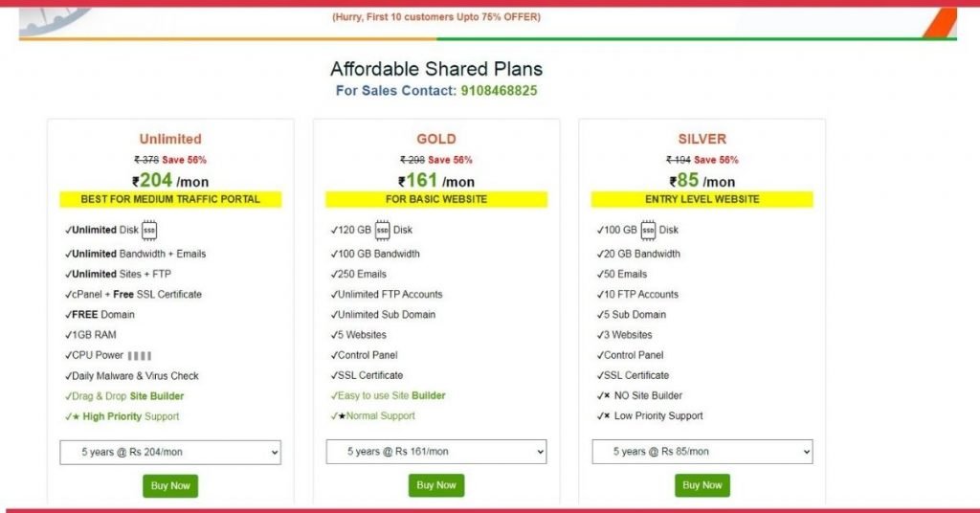Expand the GOLD plan duration dropdown

coord(436,452)
